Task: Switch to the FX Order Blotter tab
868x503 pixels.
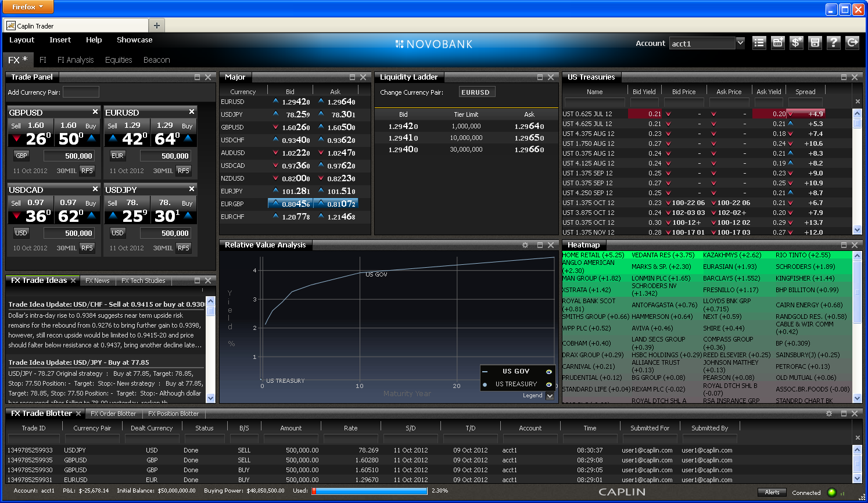Action: tap(113, 414)
